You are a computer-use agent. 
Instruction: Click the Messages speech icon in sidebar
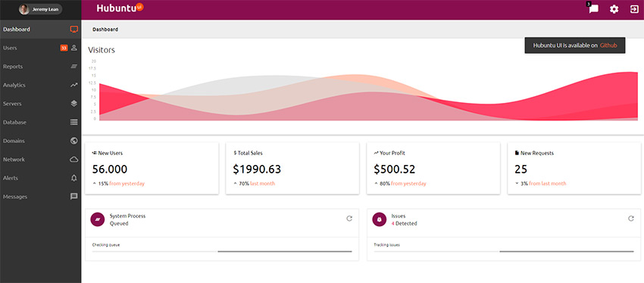(x=74, y=197)
